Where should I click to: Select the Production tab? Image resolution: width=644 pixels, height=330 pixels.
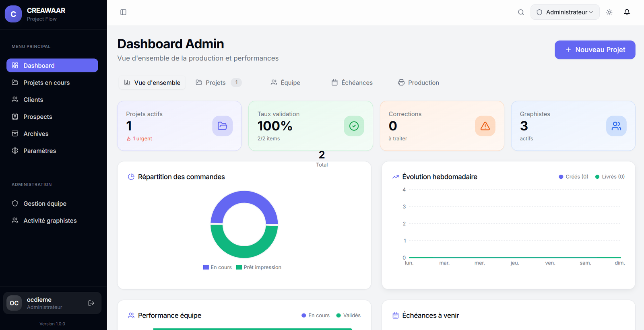[x=419, y=82]
